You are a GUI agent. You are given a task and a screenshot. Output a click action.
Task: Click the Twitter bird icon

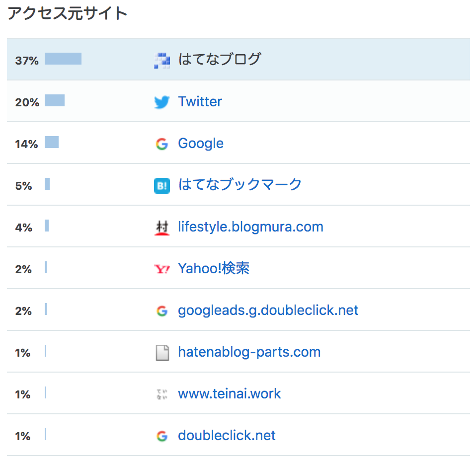162,102
